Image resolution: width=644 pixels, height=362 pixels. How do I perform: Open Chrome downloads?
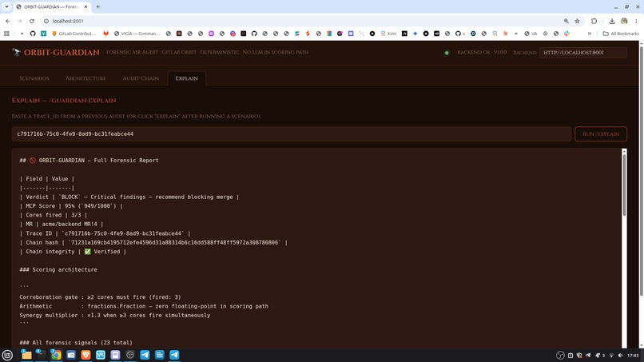(612, 21)
